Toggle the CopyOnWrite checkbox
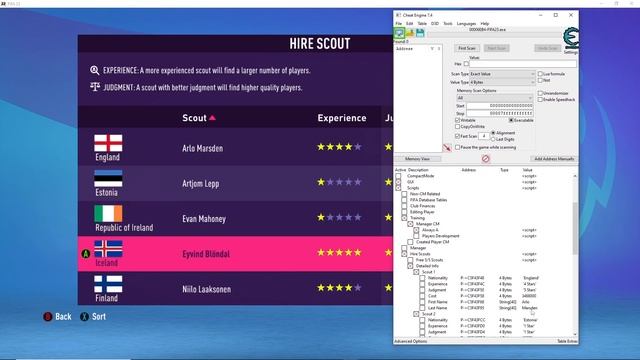640x360 pixels. click(457, 127)
